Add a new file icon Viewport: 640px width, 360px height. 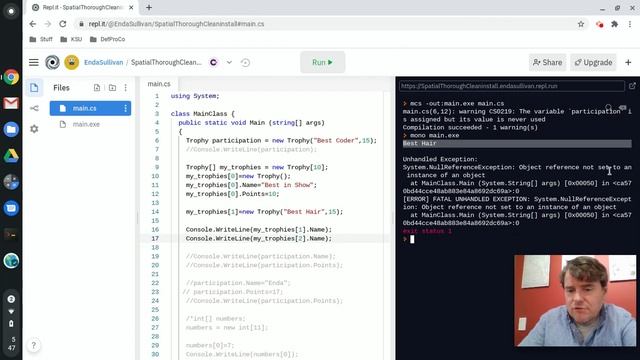97,88
